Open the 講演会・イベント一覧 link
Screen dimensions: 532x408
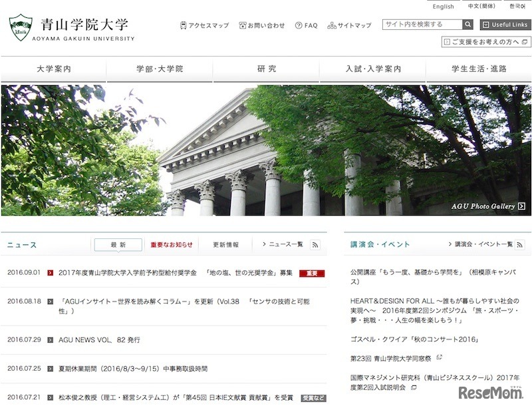tap(480, 244)
